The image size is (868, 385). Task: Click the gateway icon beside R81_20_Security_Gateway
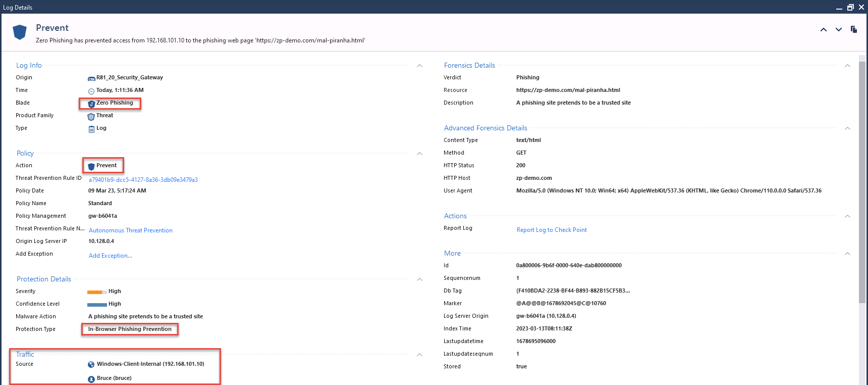91,78
